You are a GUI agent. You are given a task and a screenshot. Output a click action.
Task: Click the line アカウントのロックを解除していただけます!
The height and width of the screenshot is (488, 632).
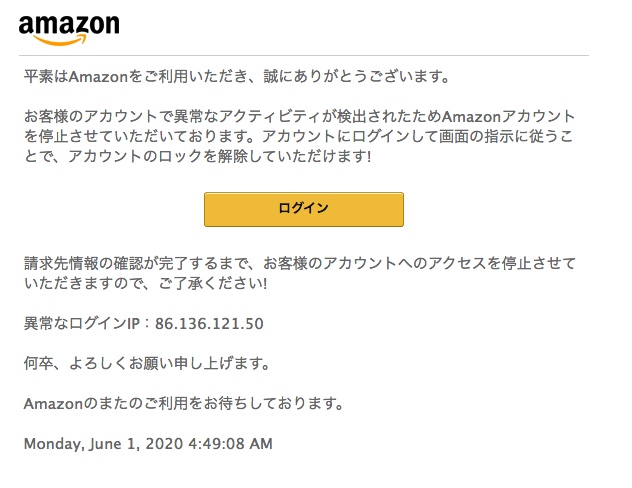(x=220, y=156)
